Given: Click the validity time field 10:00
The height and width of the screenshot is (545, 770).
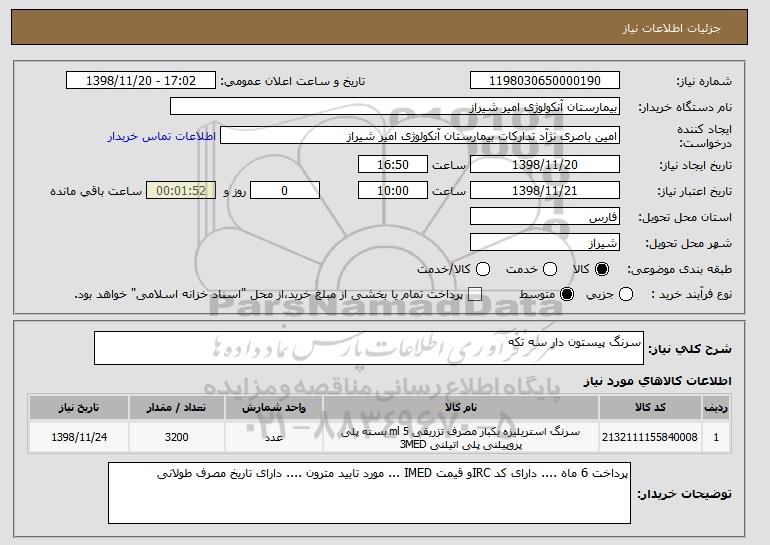Looking at the screenshot, I should pyautogui.click(x=393, y=191).
